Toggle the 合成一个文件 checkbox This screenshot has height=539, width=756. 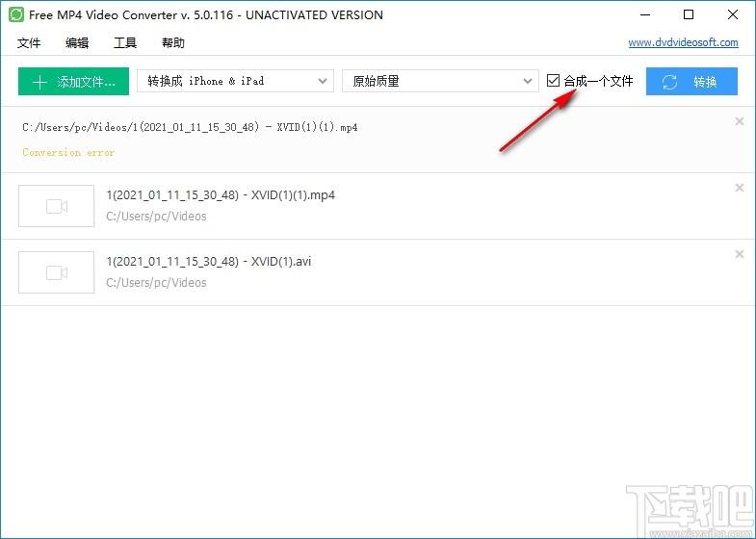[x=553, y=81]
